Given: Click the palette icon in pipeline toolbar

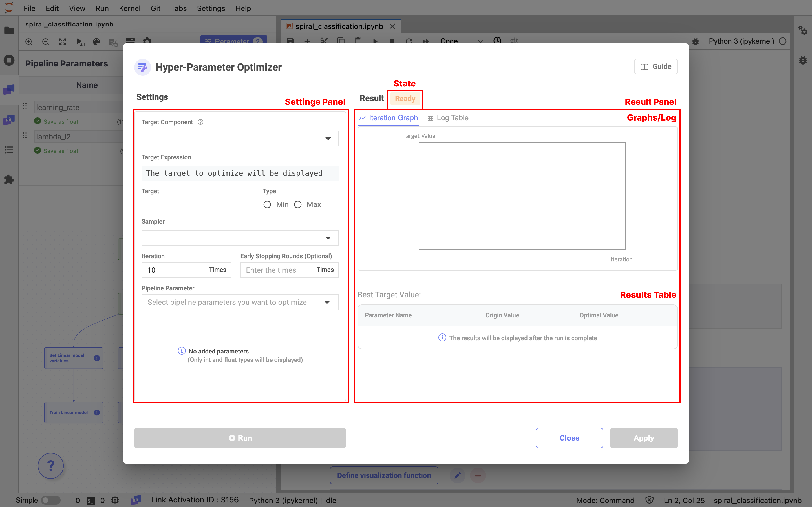Looking at the screenshot, I should pos(96,42).
